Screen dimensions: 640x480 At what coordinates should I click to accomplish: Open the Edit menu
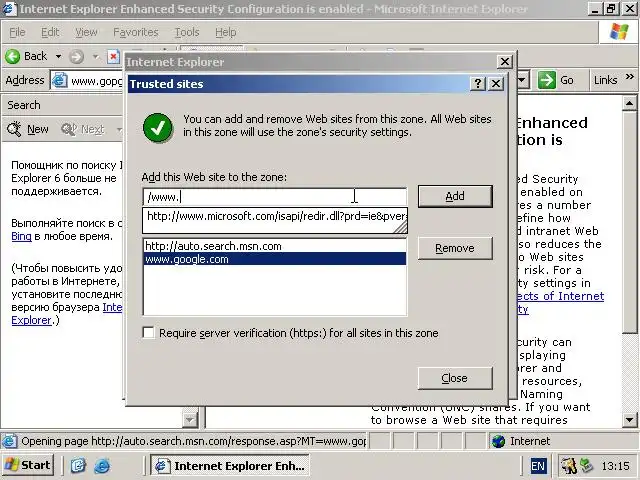click(50, 32)
